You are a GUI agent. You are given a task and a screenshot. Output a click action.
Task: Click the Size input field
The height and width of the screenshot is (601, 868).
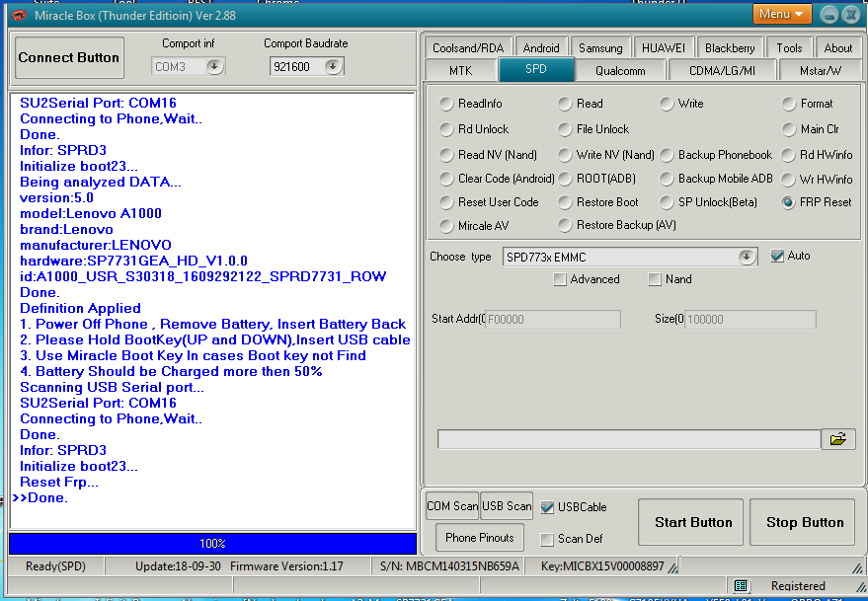pos(750,320)
